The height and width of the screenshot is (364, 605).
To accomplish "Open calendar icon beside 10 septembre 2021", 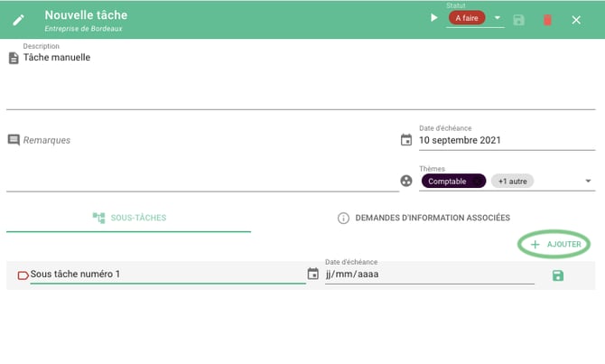I will coord(406,140).
